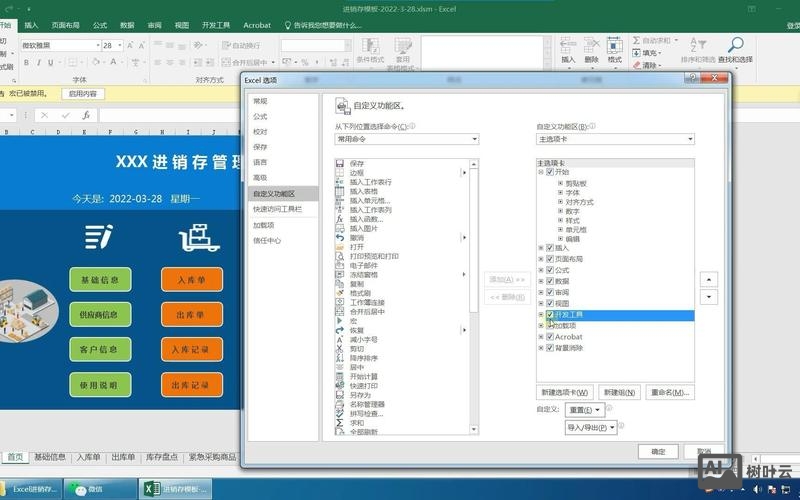The image size is (800, 500).
Task: Expand the 对齐方式 group node
Action: click(560, 202)
